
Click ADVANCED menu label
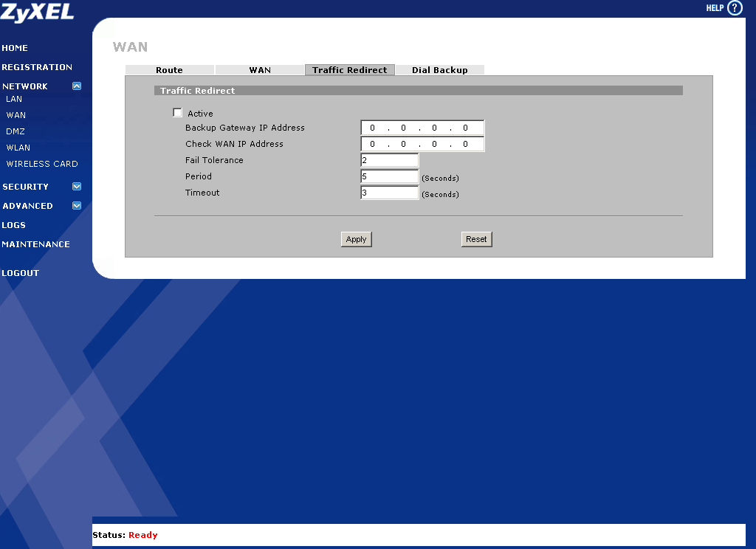point(27,206)
